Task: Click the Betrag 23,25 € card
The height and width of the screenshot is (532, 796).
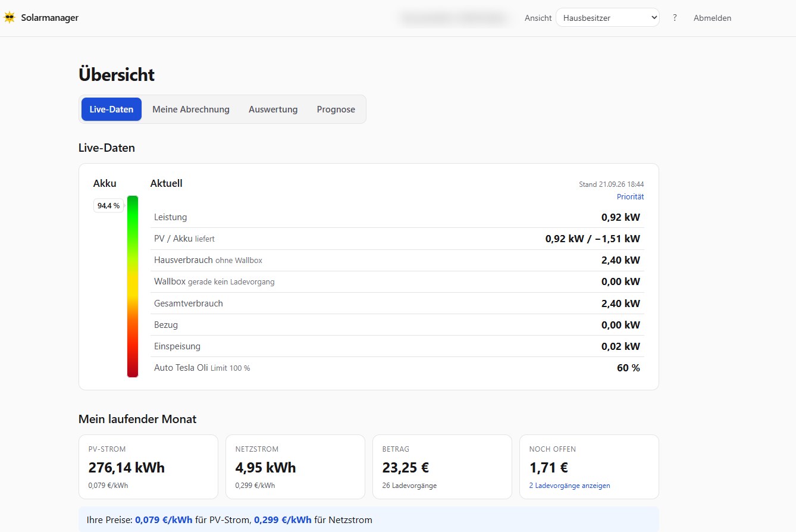Action: [442, 467]
